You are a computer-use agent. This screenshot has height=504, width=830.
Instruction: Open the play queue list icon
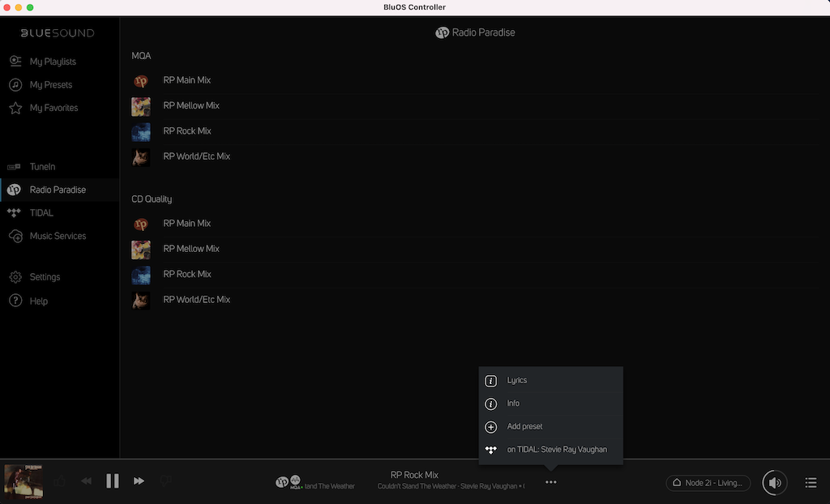(x=811, y=482)
